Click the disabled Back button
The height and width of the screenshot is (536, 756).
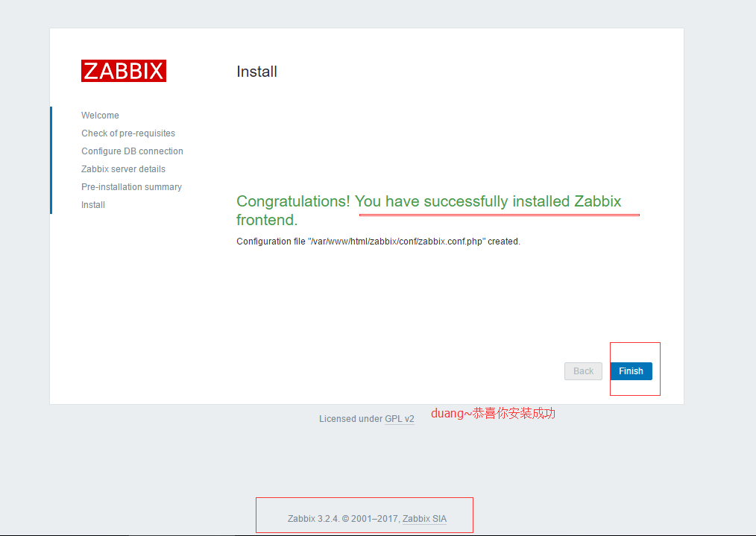(583, 371)
